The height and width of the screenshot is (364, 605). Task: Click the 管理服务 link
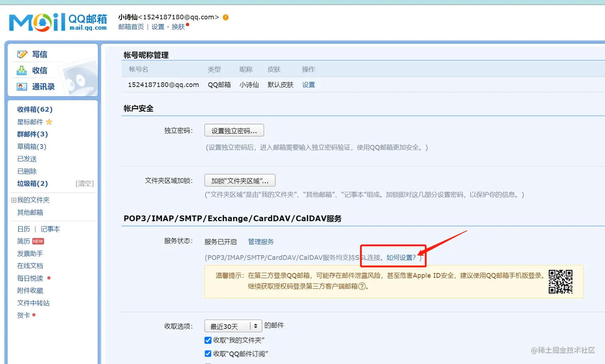tap(261, 242)
